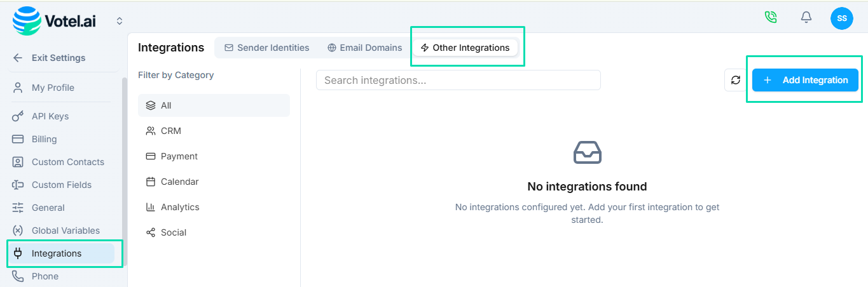Click the General sliders icon
The image size is (868, 287).
coord(18,208)
